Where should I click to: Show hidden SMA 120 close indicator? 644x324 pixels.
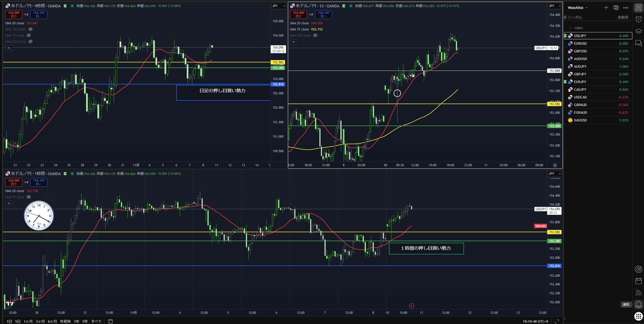(30, 29)
